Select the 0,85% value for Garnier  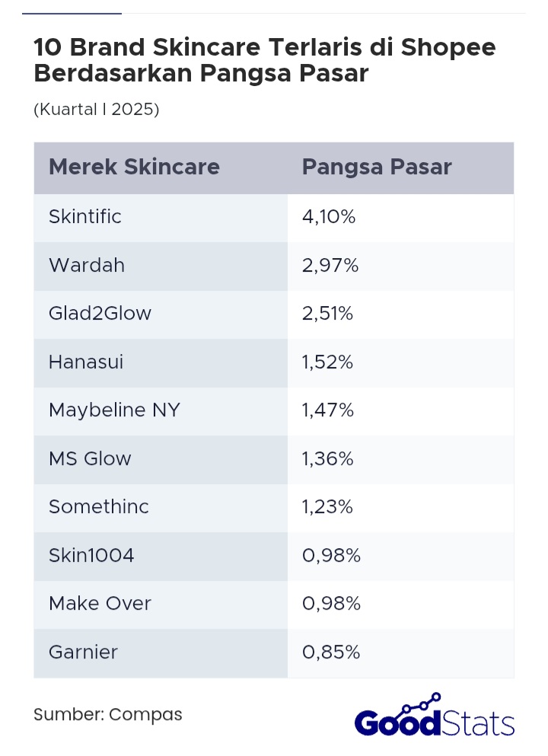click(x=330, y=652)
